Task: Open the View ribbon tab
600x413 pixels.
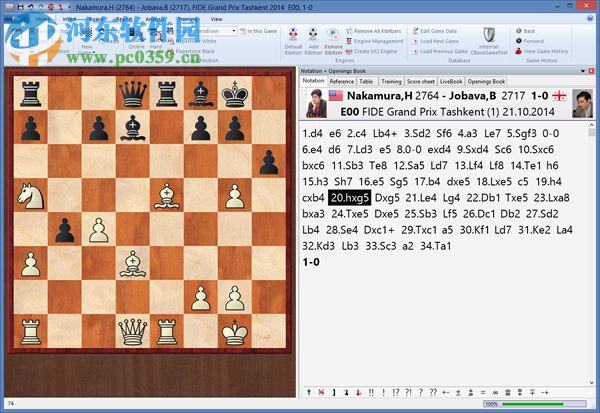Action: click(x=216, y=19)
